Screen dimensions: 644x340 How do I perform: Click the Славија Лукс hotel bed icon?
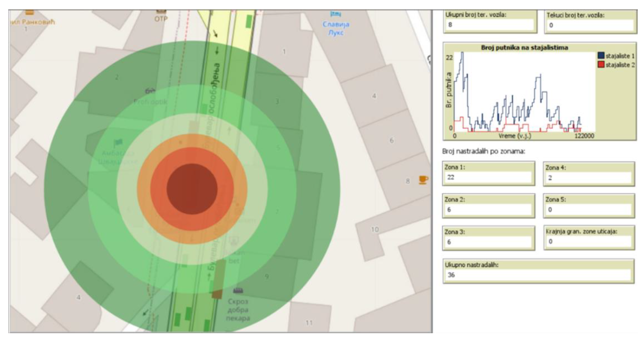(336, 14)
